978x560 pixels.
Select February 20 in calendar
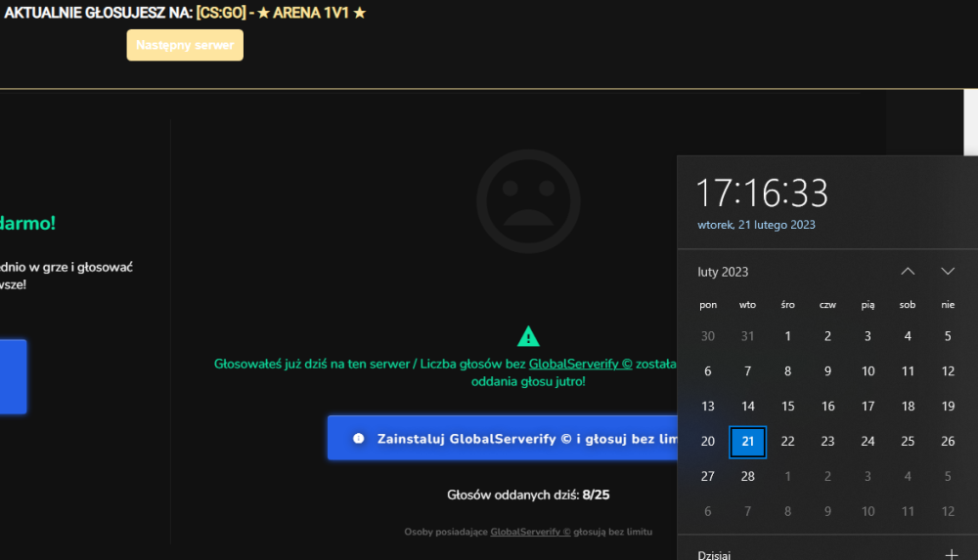click(708, 442)
